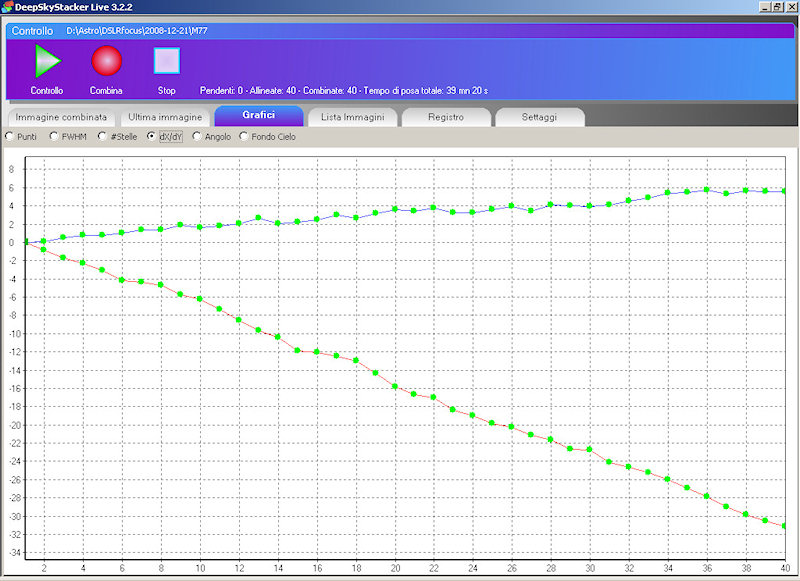
Task: Restore down the application window
Action: coord(778,7)
